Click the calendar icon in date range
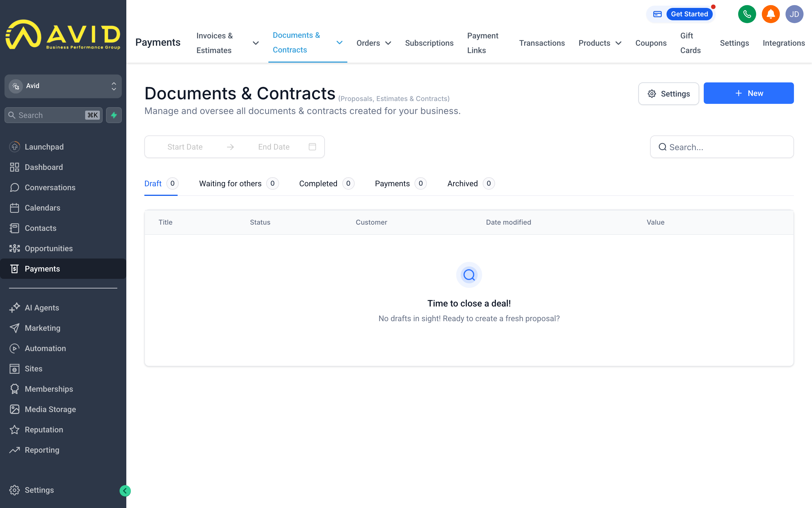Image resolution: width=812 pixels, height=508 pixels. pyautogui.click(x=312, y=147)
